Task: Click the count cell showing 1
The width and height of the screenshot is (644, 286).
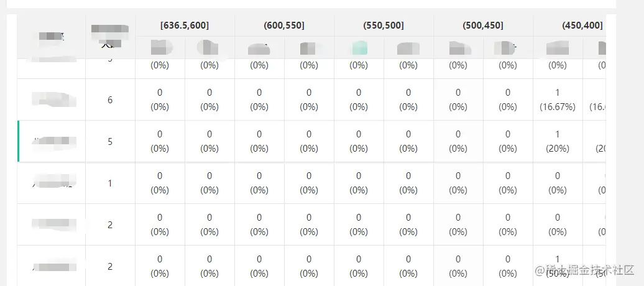Action: click(110, 183)
